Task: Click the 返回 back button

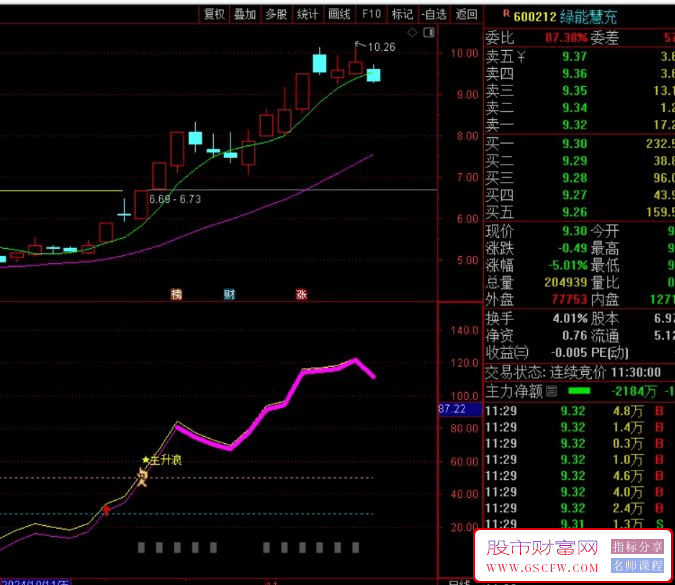Action: pos(466,15)
